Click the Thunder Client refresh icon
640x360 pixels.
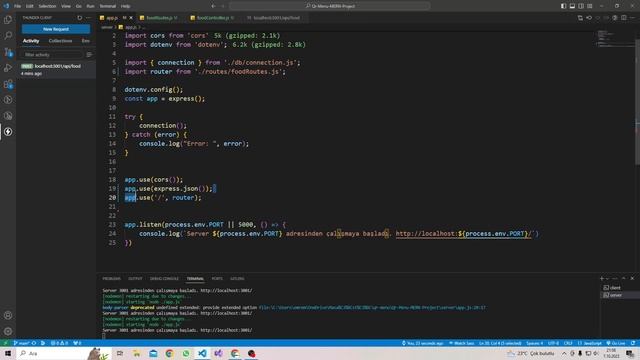(80, 18)
